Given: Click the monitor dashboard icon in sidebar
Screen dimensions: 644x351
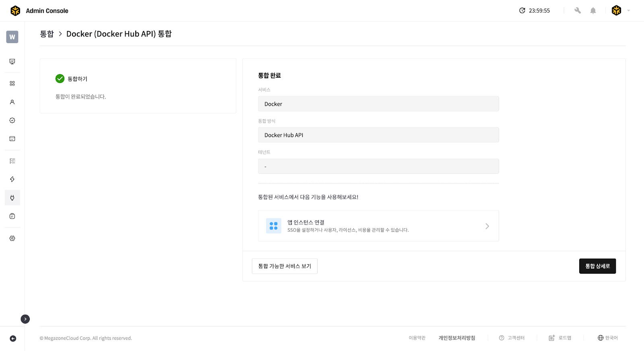Looking at the screenshot, I should point(12,62).
